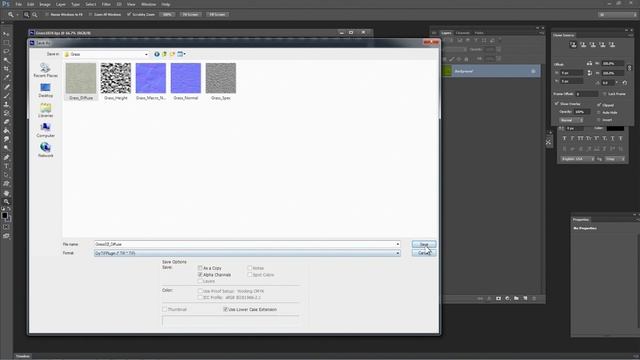Open the File name history dropdown arrow
The image size is (640, 360).
(398, 244)
